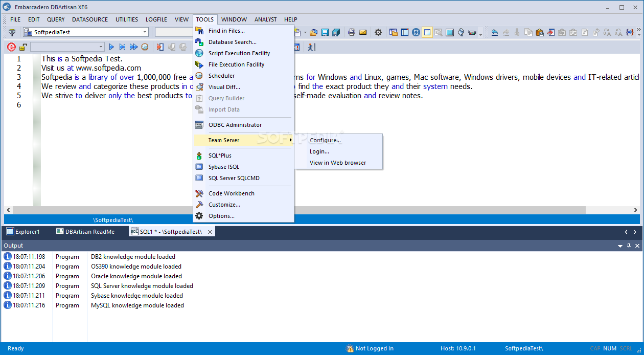
Task: Click the paint bucket toolbar icon
Action: click(x=461, y=32)
